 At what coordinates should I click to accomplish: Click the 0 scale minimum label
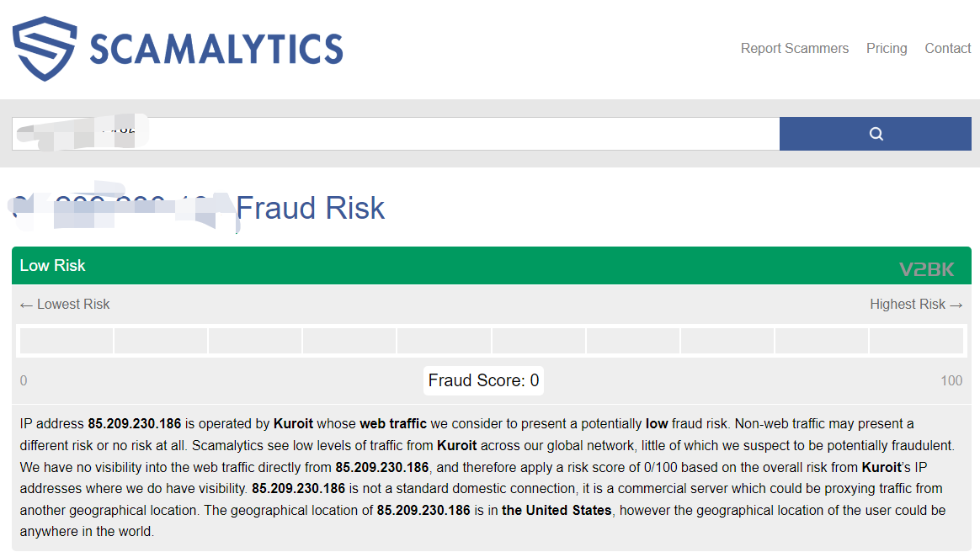(x=24, y=381)
